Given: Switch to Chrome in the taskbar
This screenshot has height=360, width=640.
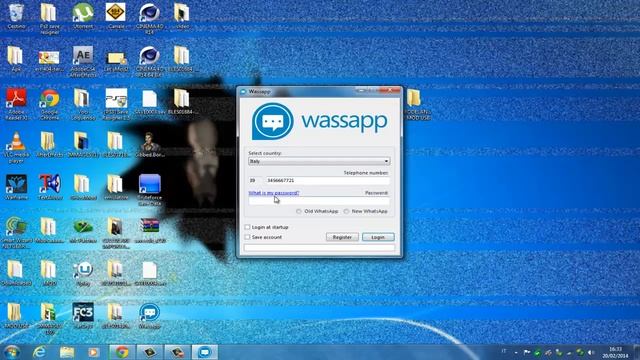Looking at the screenshot, I should pyautogui.click(x=122, y=352).
